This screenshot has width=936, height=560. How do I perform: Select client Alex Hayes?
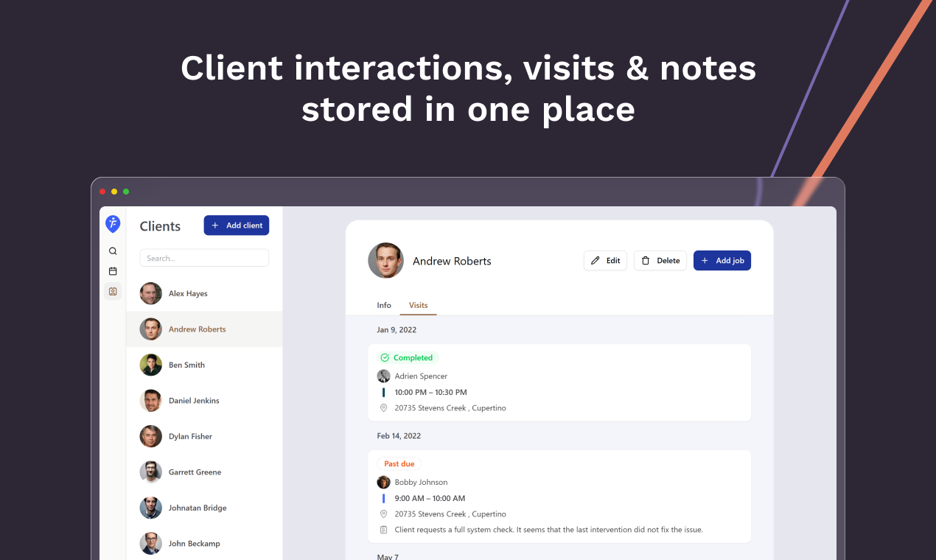coord(204,293)
